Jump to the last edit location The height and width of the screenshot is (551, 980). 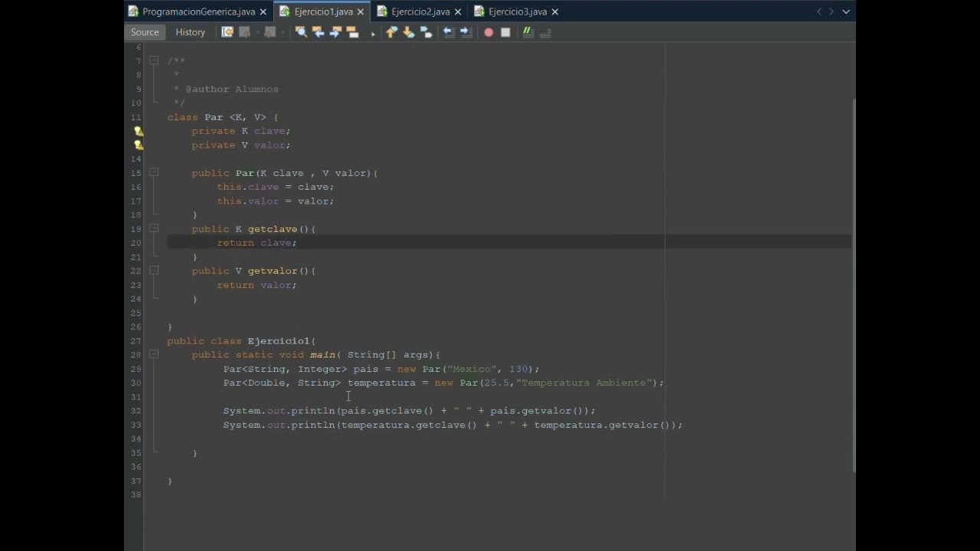coord(227,32)
